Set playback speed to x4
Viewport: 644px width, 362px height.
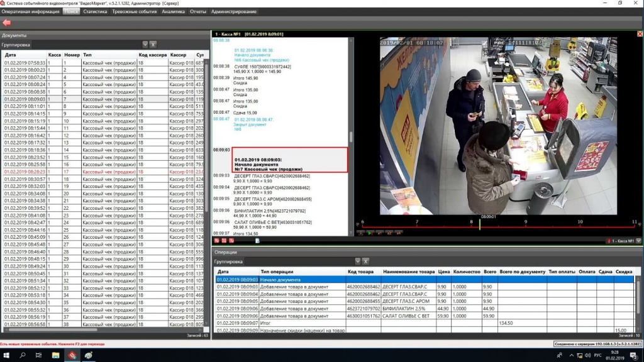399,233
